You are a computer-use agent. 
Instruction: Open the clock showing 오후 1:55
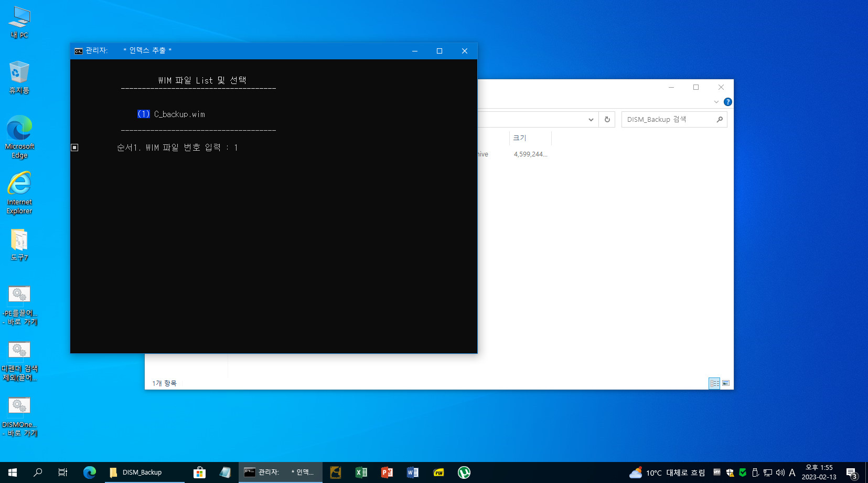click(x=819, y=472)
